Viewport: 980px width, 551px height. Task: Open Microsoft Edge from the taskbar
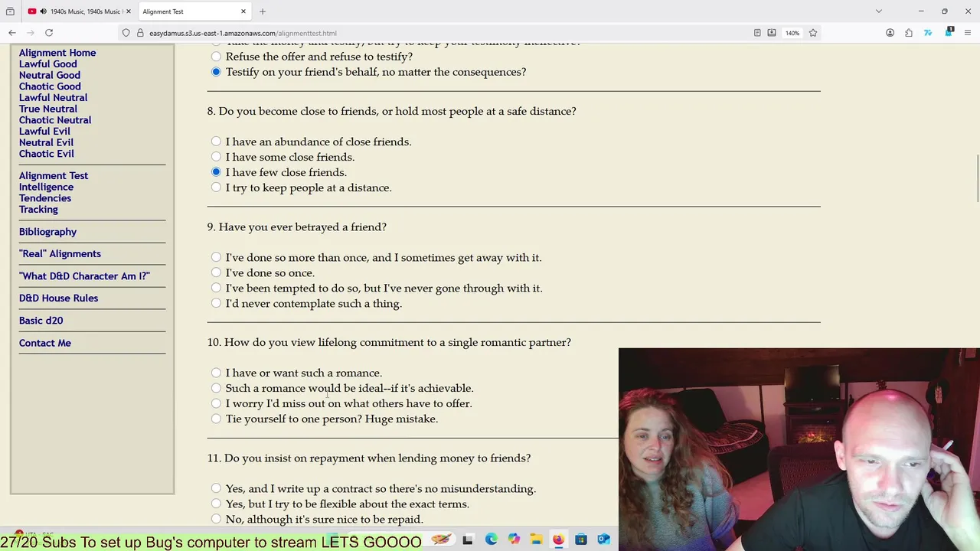tap(491, 540)
